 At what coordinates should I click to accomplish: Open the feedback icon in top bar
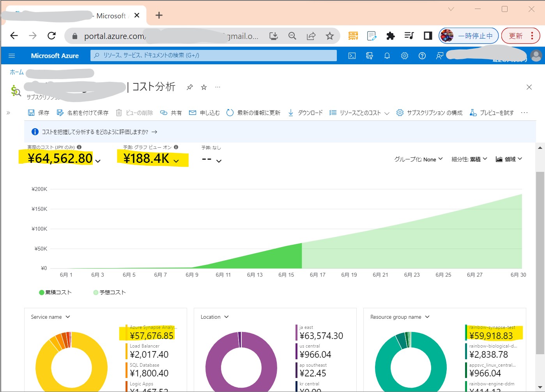[x=440, y=56]
